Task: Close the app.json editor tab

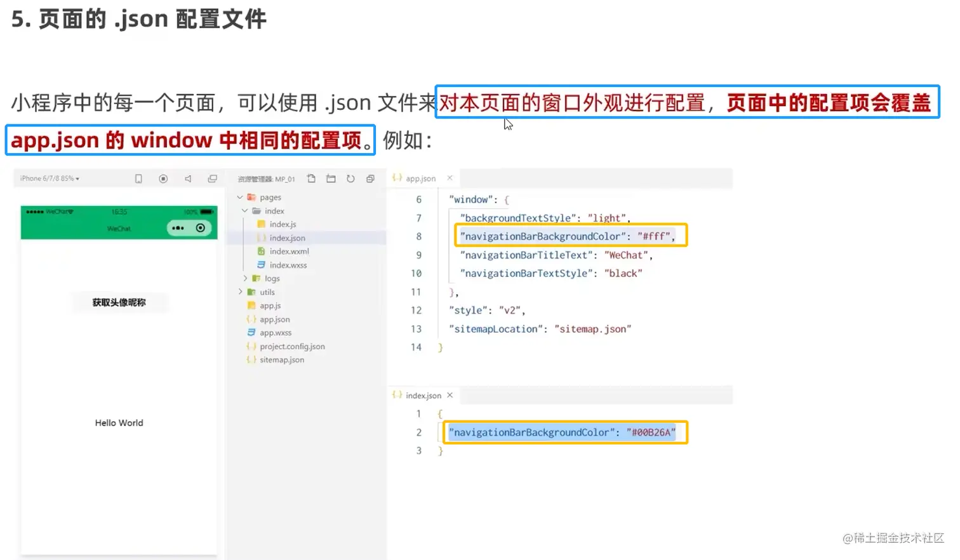Action: [x=450, y=178]
